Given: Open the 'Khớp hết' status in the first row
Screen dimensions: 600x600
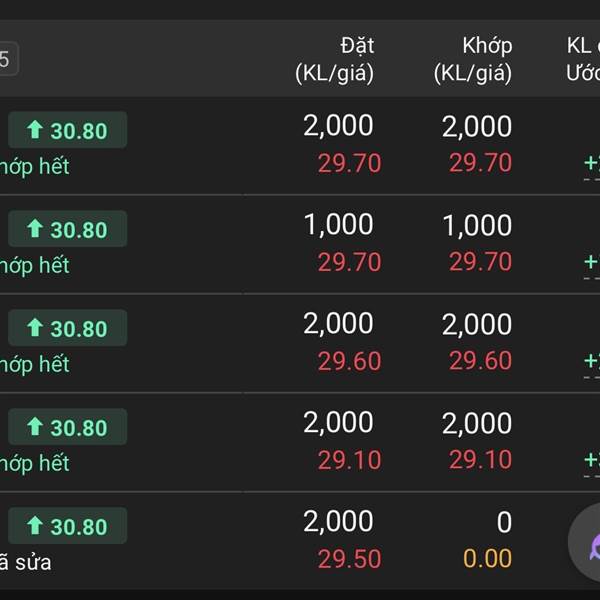Looking at the screenshot, I should 35,166.
